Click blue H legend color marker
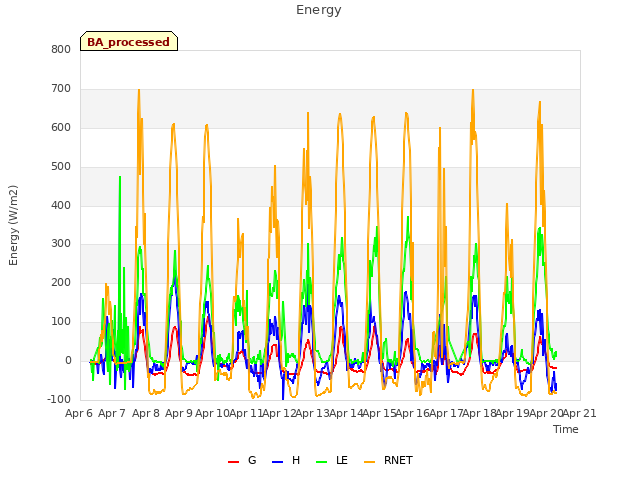Screen dimensions: 640x480 pyautogui.click(x=277, y=462)
